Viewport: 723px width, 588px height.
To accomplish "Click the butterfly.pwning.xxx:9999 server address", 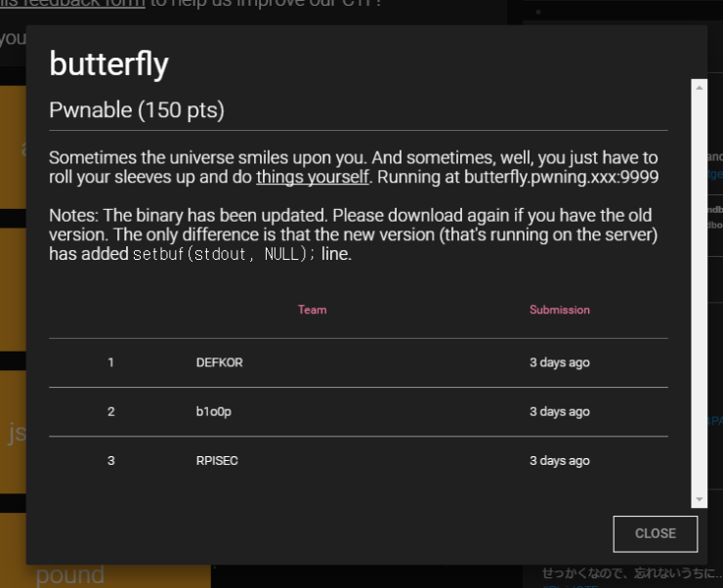I will click(x=561, y=177).
